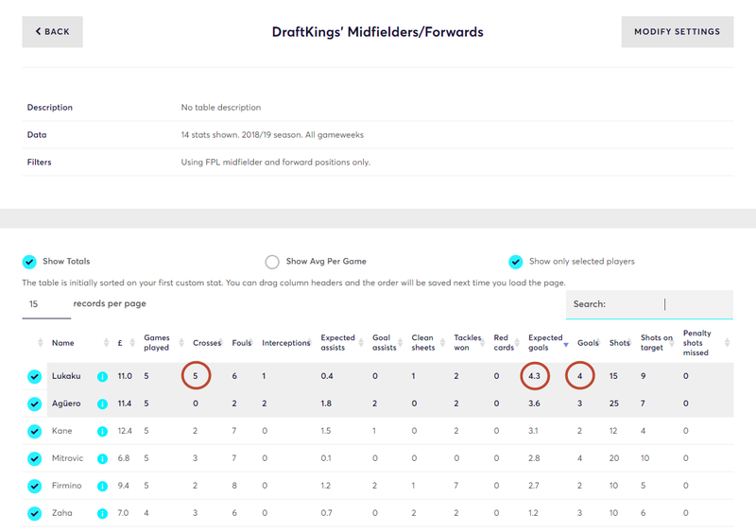This screenshot has height=532, width=756.
Task: Click the sort arrow on Expected goals
Action: click(566, 344)
